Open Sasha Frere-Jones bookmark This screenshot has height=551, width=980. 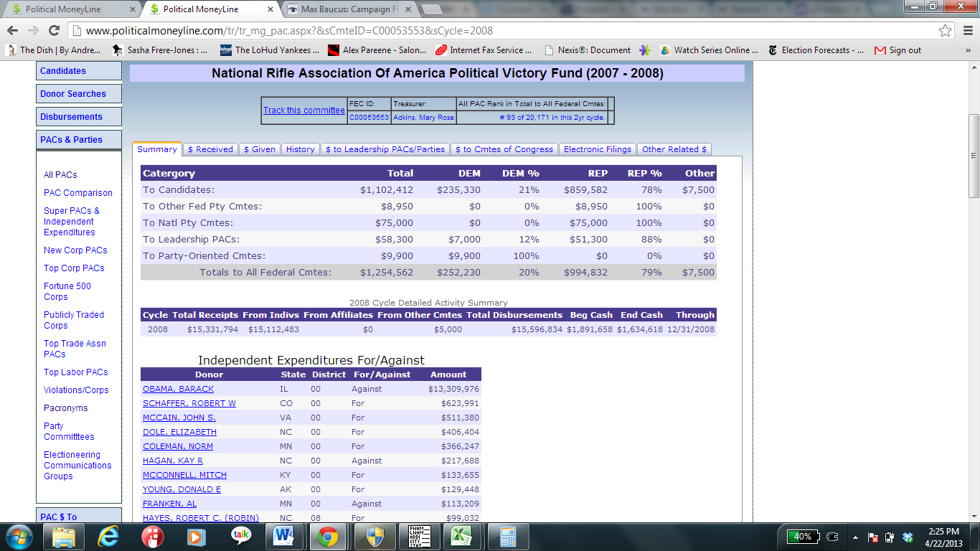(x=160, y=50)
